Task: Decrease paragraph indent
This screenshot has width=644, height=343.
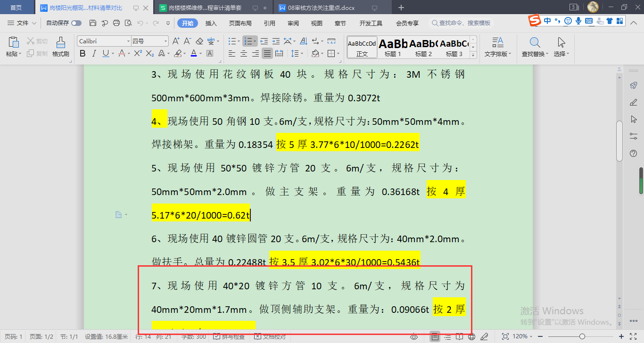Action: pyautogui.click(x=264, y=41)
